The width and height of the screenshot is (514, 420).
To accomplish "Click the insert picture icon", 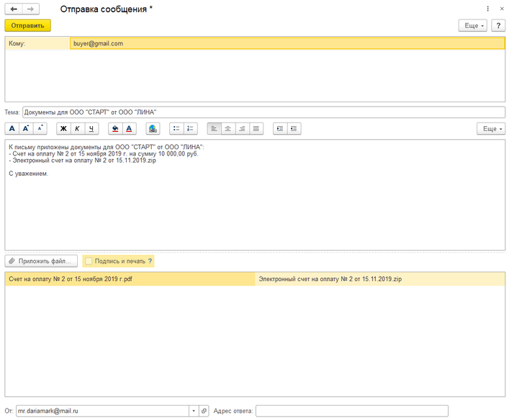I will point(152,129).
